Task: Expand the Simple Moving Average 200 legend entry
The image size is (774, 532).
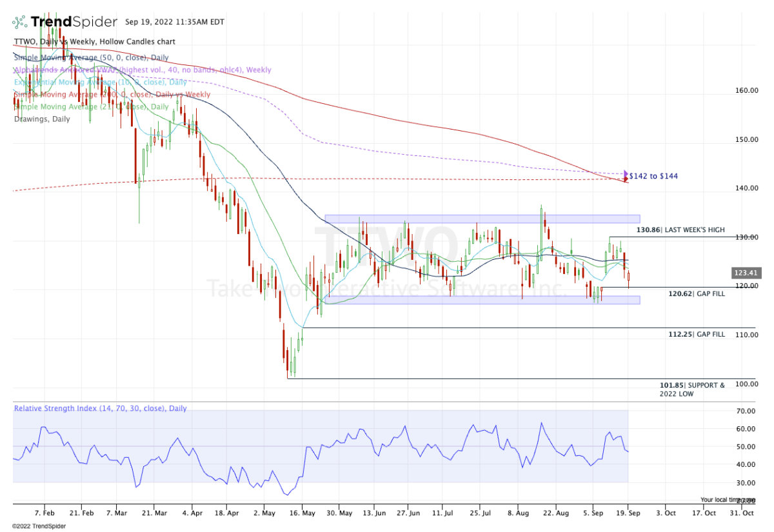Action: (x=112, y=94)
